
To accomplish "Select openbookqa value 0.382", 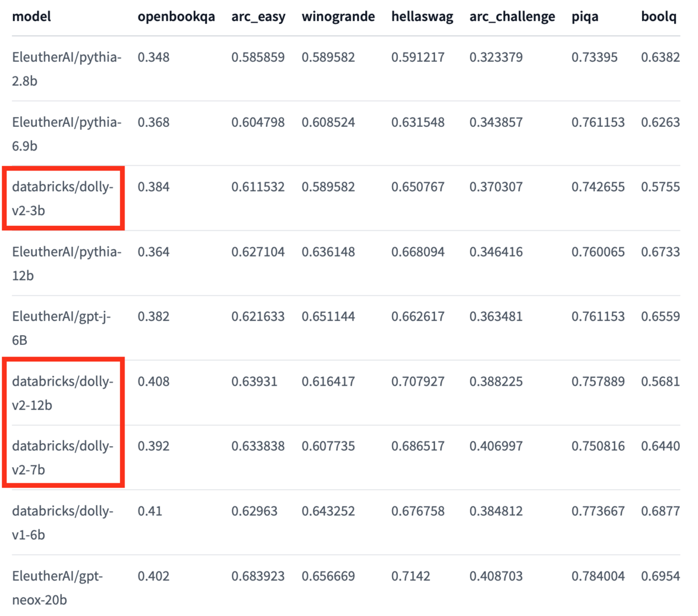I will point(154,316).
